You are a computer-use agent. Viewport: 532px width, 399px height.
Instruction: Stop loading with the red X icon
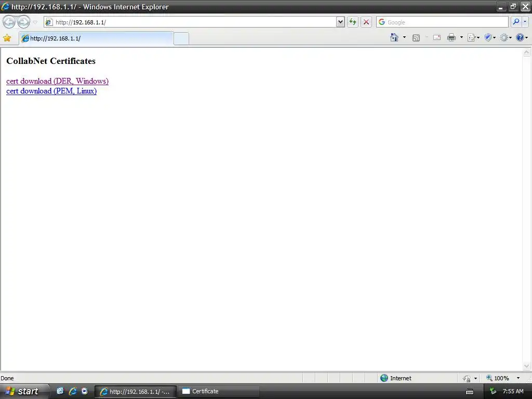click(x=366, y=22)
